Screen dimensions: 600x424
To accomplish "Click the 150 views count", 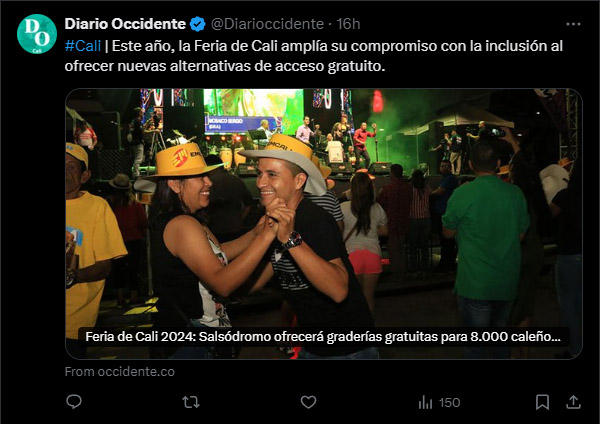I will [449, 403].
